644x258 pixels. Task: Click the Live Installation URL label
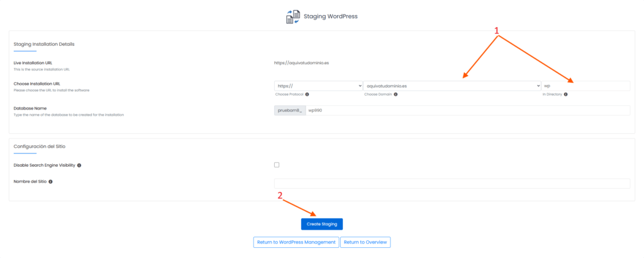coord(33,63)
